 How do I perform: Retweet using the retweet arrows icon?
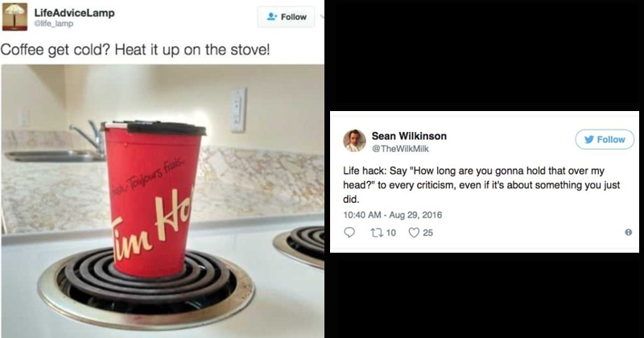pyautogui.click(x=376, y=233)
